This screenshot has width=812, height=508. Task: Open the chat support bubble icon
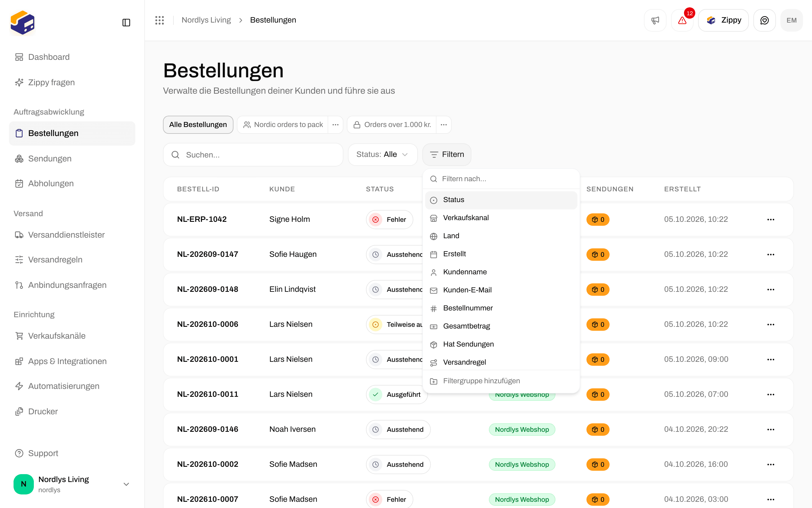point(764,20)
